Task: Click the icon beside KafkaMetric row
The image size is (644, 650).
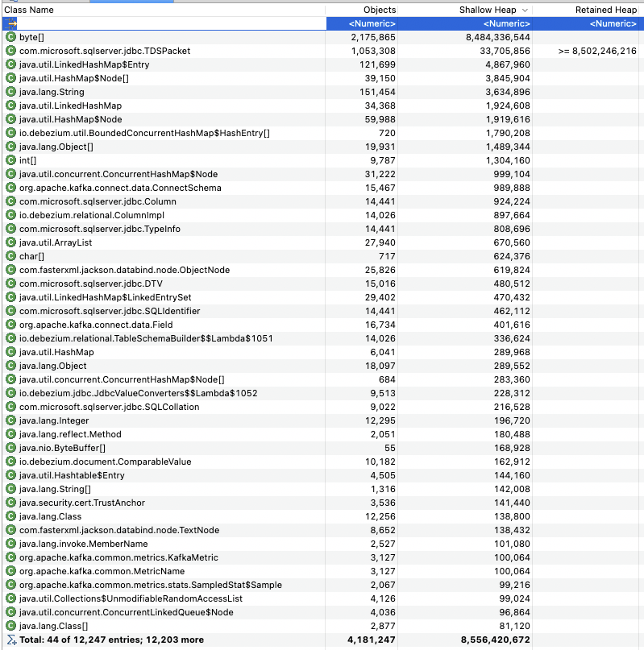Action: click(x=10, y=557)
